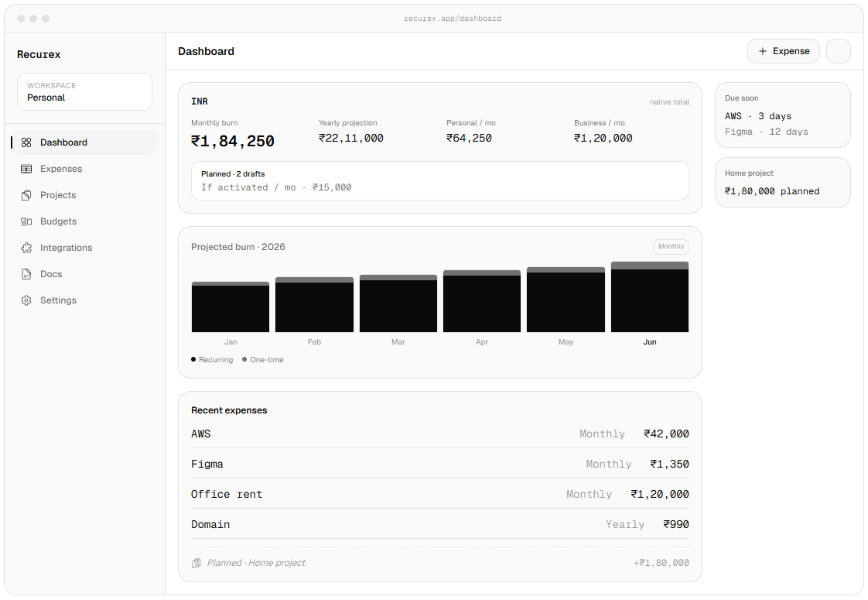868x600 pixels.
Task: Click the ₹1,20,000 Business per month value
Action: click(603, 138)
